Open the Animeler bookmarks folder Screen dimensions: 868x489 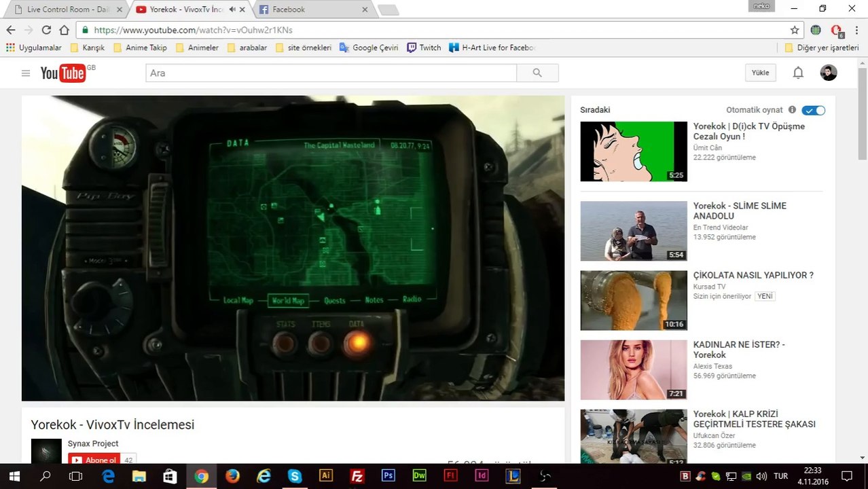pyautogui.click(x=197, y=48)
